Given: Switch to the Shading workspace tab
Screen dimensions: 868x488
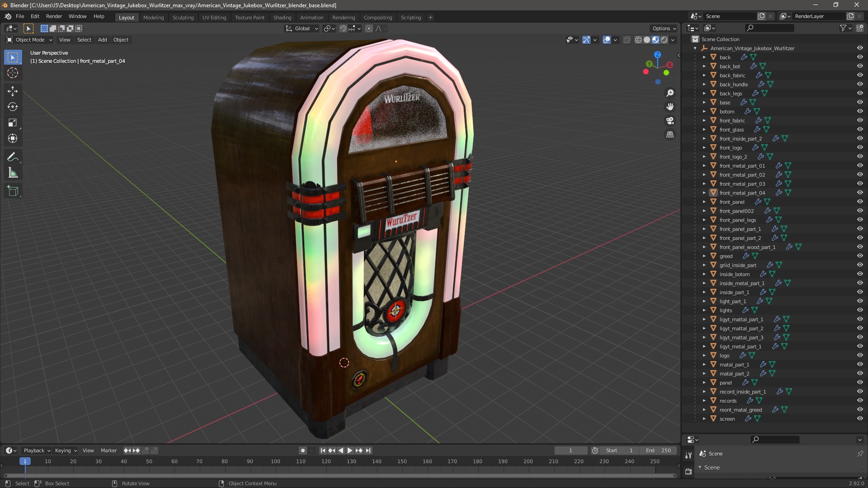Looking at the screenshot, I should [x=282, y=18].
